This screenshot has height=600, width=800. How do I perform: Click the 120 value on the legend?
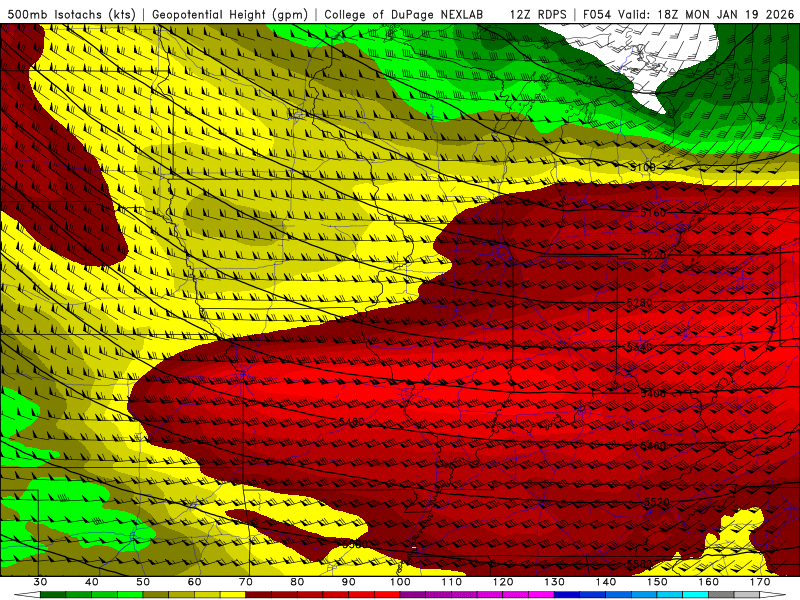503,582
